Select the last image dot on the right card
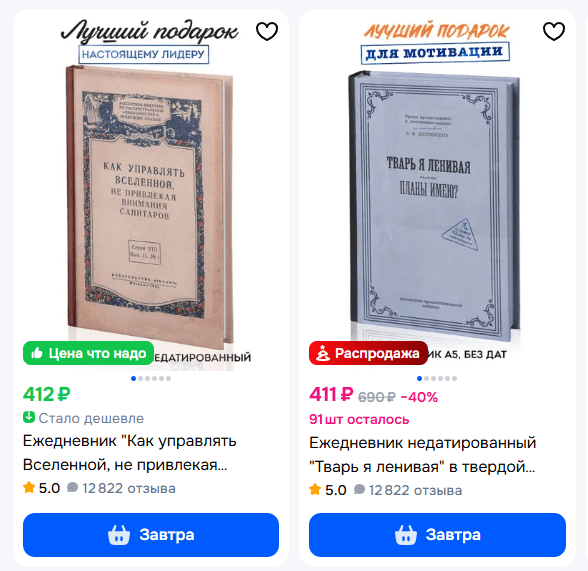The image size is (588, 571). point(454,378)
